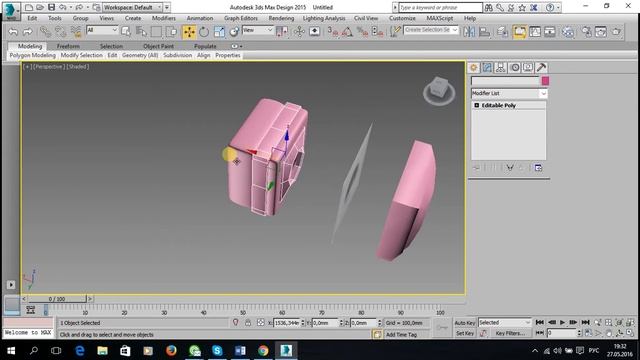Viewport: 640px width, 360px height.
Task: Select the Rotate tool
Action: click(x=204, y=32)
